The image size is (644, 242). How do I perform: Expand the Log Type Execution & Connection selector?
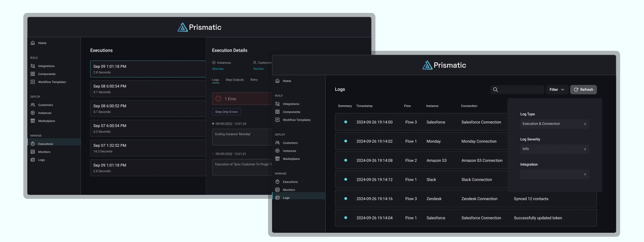pyautogui.click(x=555, y=124)
